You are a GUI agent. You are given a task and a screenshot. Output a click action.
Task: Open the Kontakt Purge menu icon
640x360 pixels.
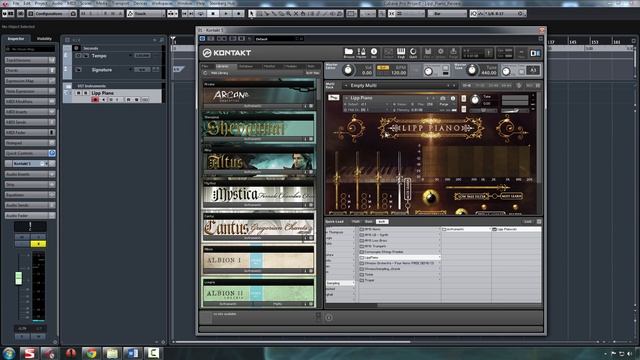coord(453,53)
